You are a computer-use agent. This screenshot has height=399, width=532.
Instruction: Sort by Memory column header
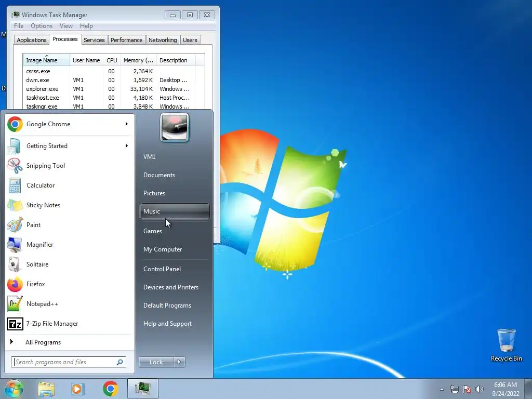pos(138,60)
